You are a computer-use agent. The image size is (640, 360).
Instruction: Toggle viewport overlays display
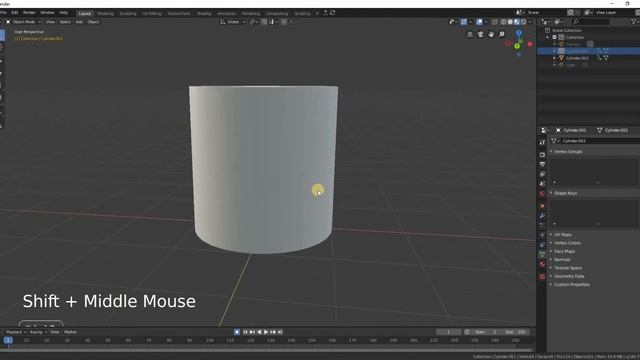[x=480, y=22]
